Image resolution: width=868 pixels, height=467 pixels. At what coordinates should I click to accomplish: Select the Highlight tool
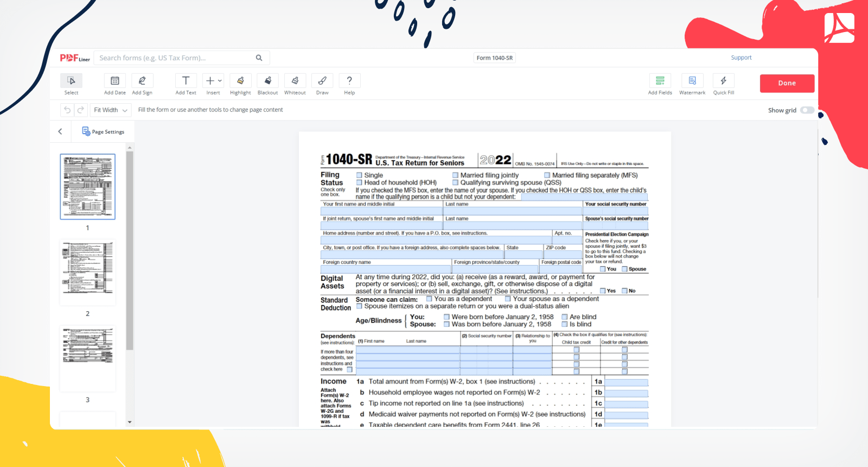[x=240, y=80]
